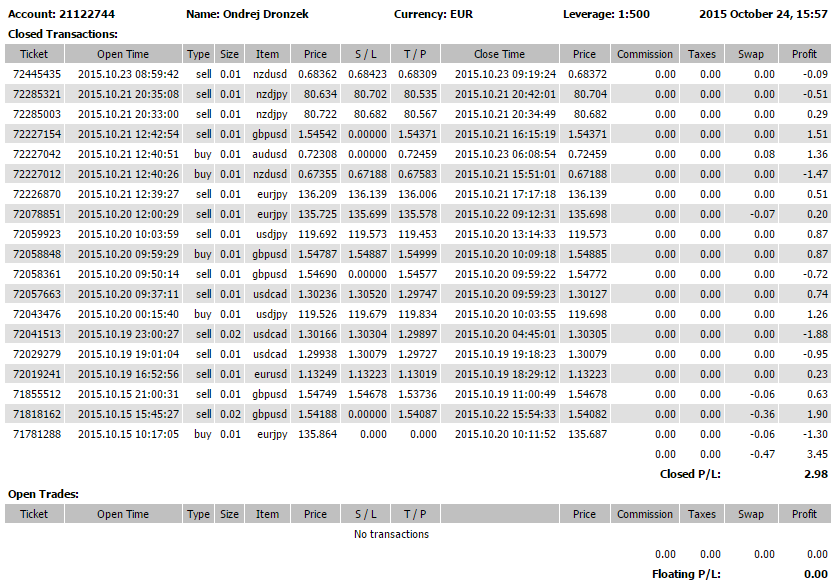Click take profit value 1.53736
Viewport: 834px width, 586px height.
tap(418, 394)
